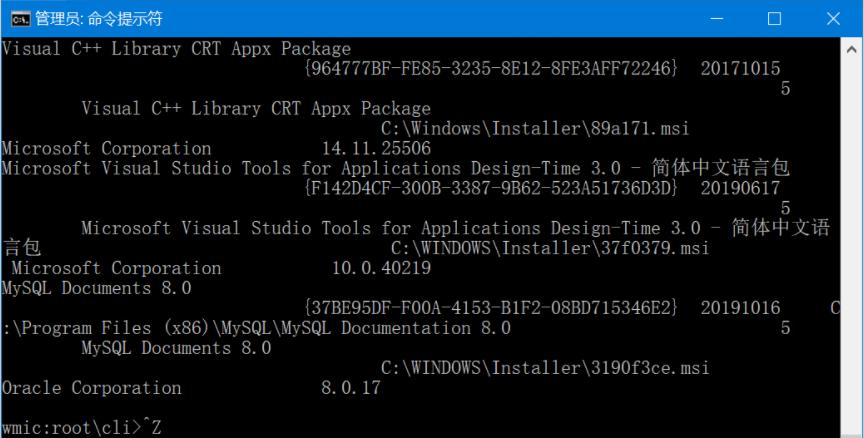Click the scrollbar up arrow

click(852, 49)
